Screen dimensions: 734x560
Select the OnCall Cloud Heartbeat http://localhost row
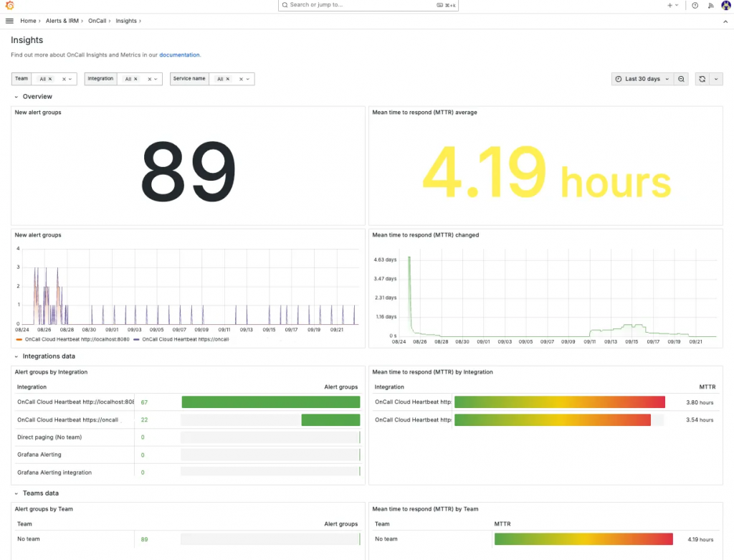click(x=189, y=402)
